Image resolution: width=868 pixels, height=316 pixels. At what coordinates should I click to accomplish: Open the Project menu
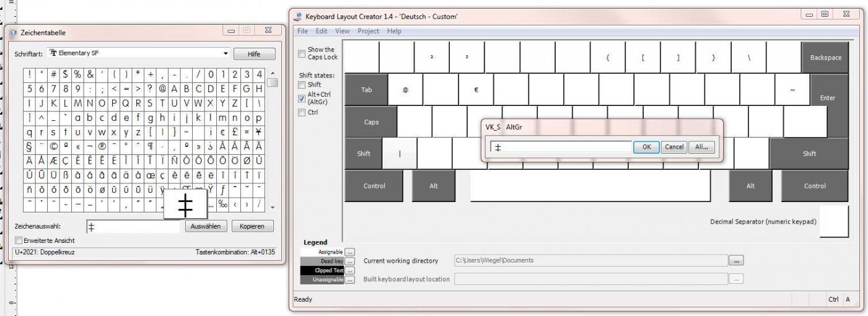(x=368, y=31)
